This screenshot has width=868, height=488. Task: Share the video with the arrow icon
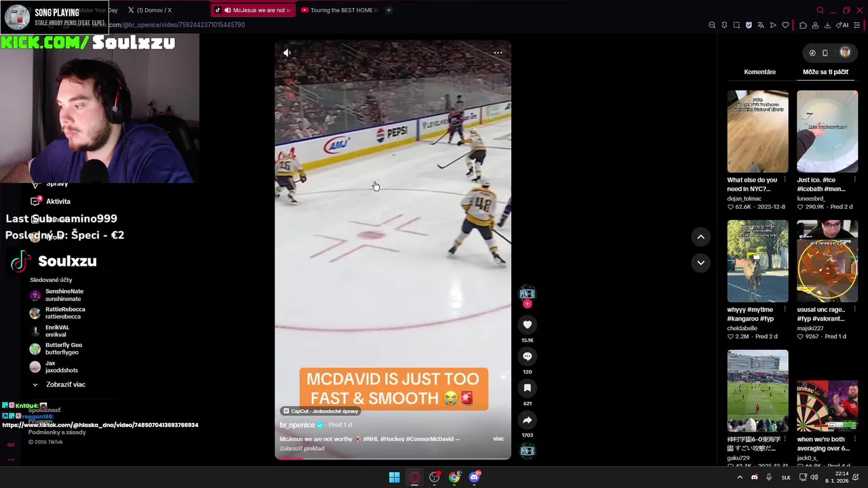(527, 420)
